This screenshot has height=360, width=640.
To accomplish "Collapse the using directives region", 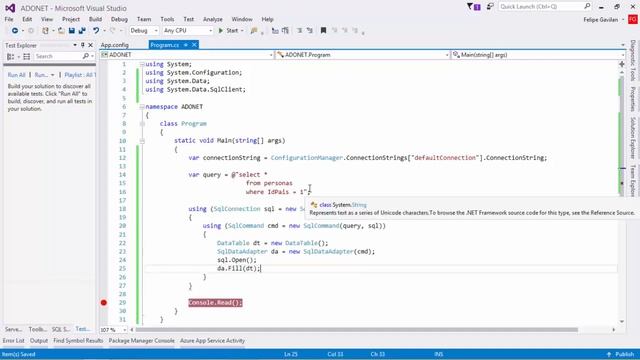I will [142, 64].
